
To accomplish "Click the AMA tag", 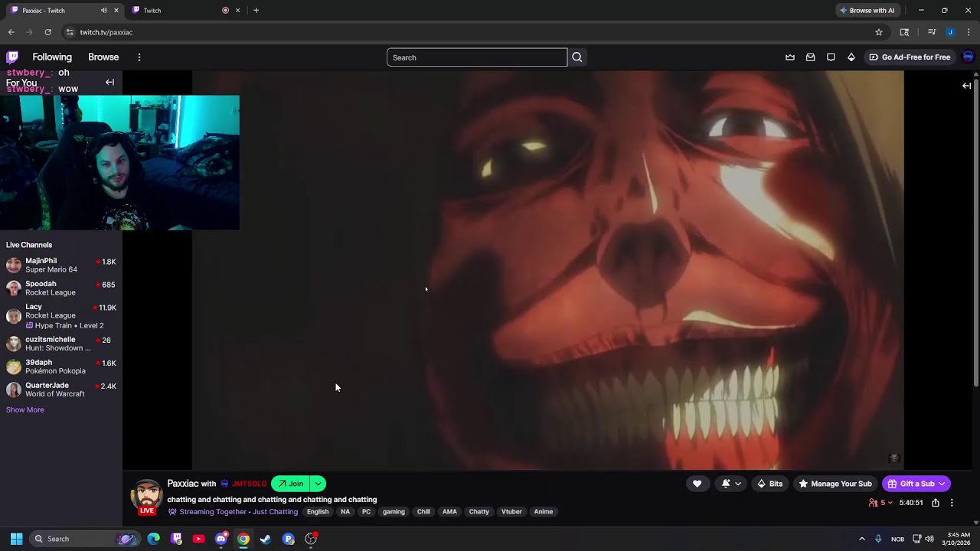I will point(449,512).
